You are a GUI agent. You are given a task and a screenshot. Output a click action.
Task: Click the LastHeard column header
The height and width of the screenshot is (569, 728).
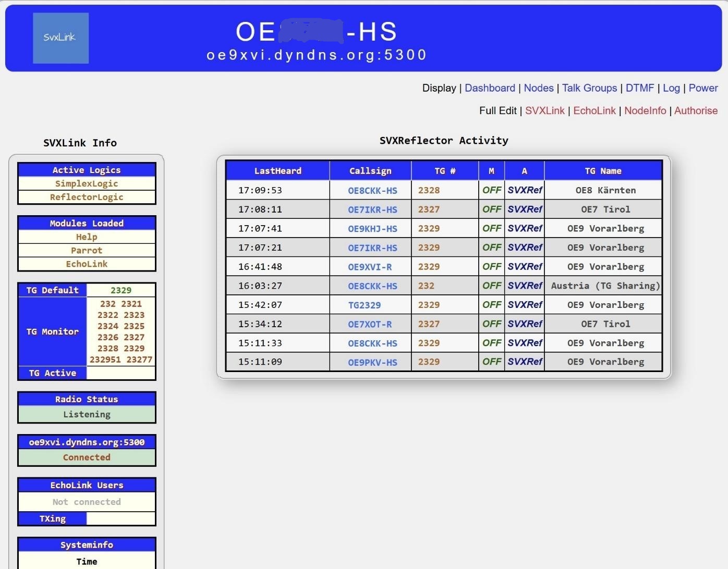(277, 171)
